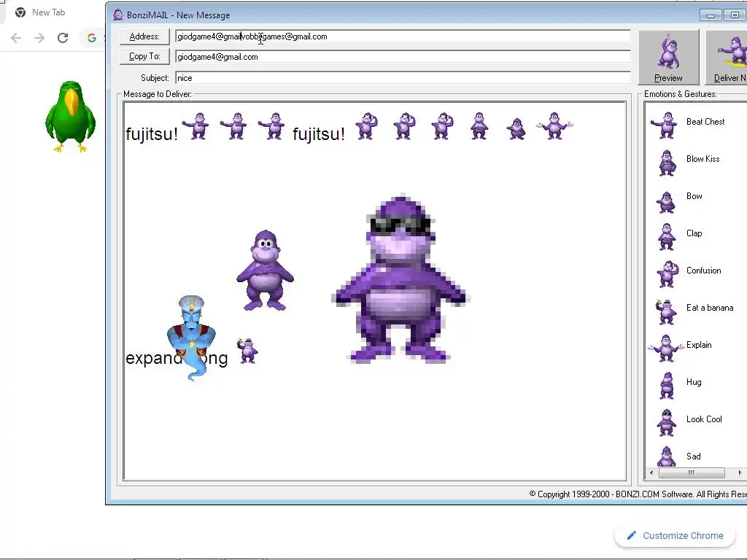Click the large pixelated Bonzi with sunglasses
This screenshot has height=560, width=747.
point(400,279)
